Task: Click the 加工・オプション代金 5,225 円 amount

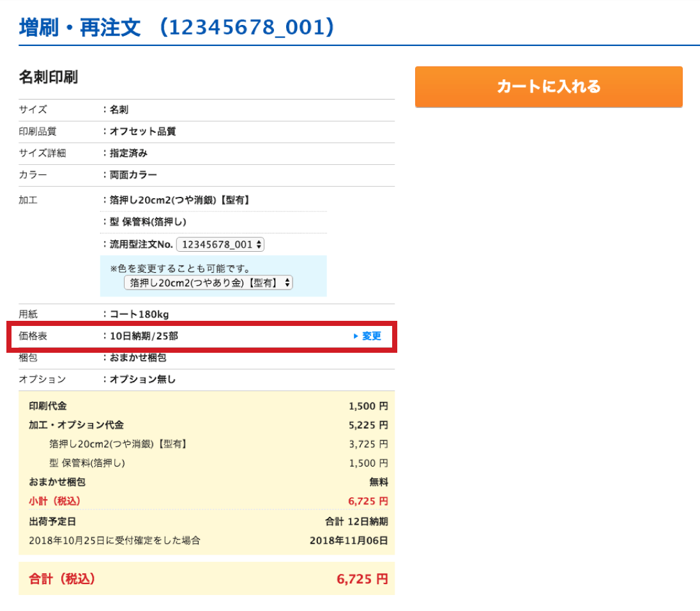Action: point(368,425)
